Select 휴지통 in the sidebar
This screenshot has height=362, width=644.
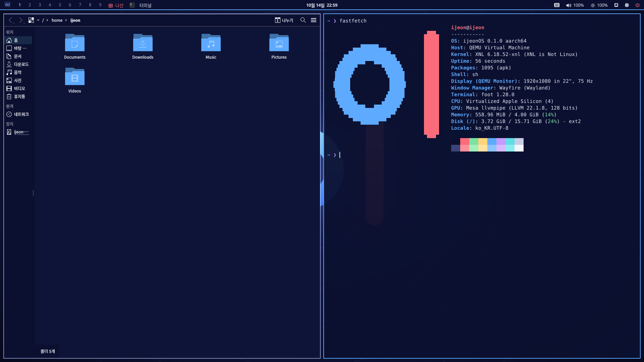tap(18, 97)
